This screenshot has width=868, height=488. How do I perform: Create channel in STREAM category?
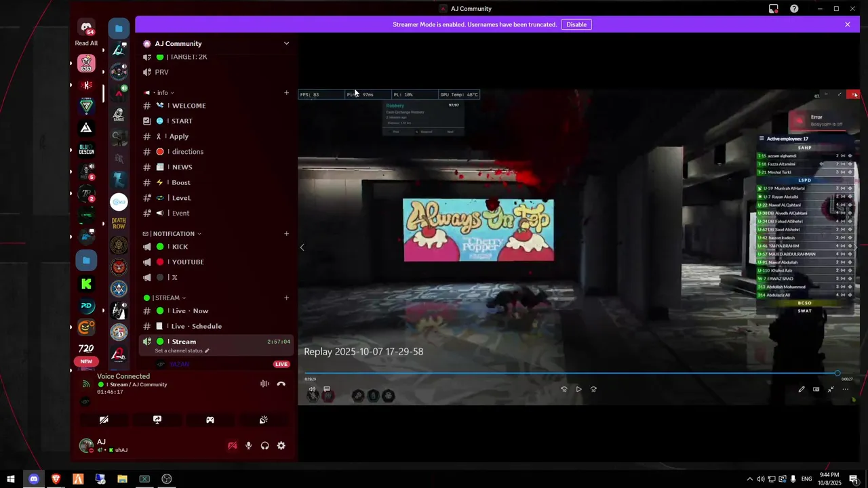point(286,298)
